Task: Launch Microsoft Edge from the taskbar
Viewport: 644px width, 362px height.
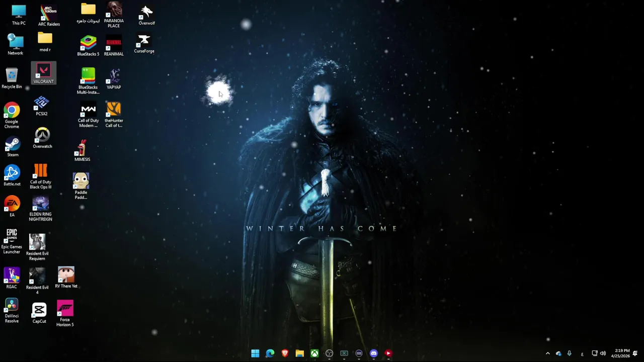Action: coord(270,353)
